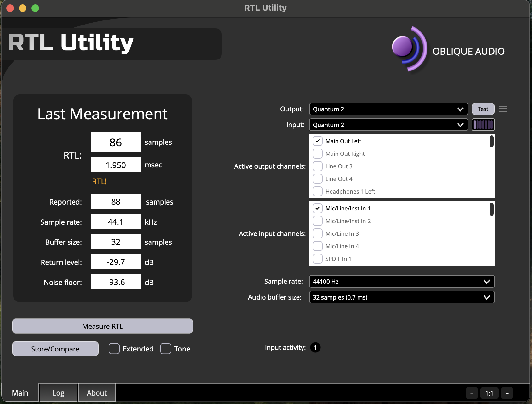Open the Output device dropdown

(x=388, y=109)
